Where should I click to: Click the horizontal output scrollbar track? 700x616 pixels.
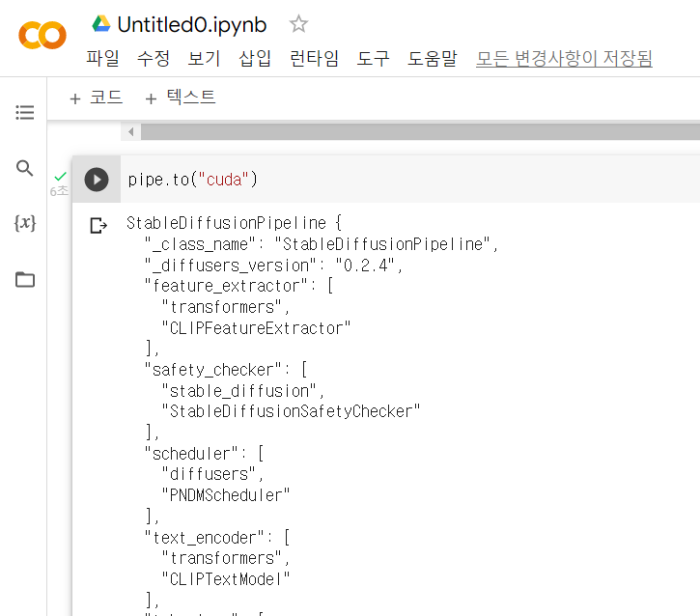pyautogui.click(x=420, y=132)
